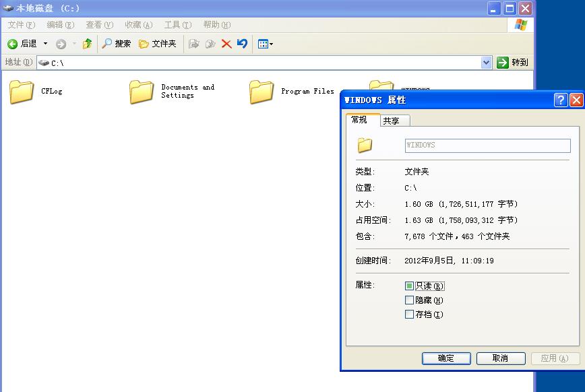Select the CFLog folder icon
The image size is (585, 392).
pos(22,92)
